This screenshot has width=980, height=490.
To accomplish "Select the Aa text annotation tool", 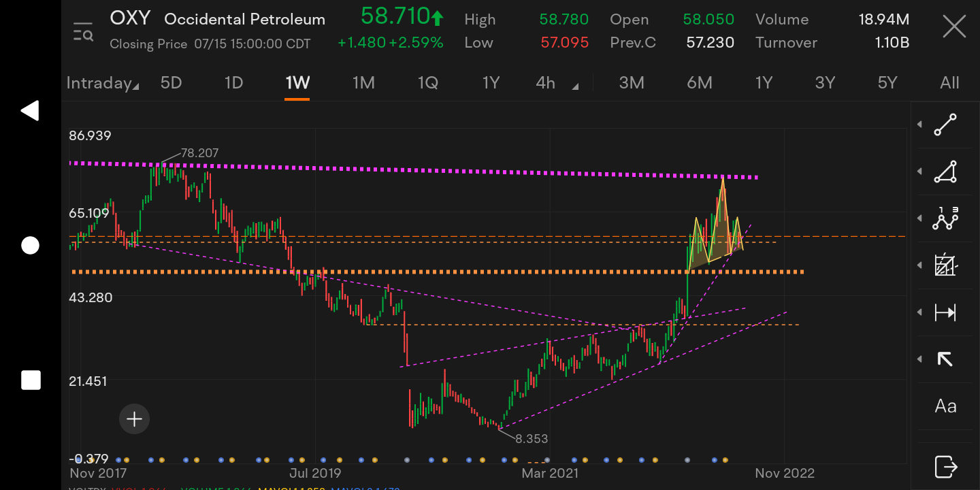I will pos(945,406).
